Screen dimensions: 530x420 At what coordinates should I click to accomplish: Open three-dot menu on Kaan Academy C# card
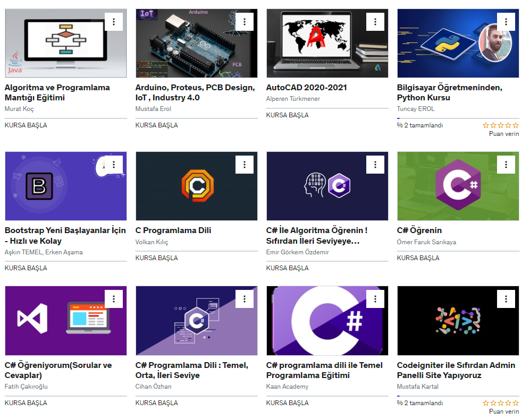[x=375, y=299]
